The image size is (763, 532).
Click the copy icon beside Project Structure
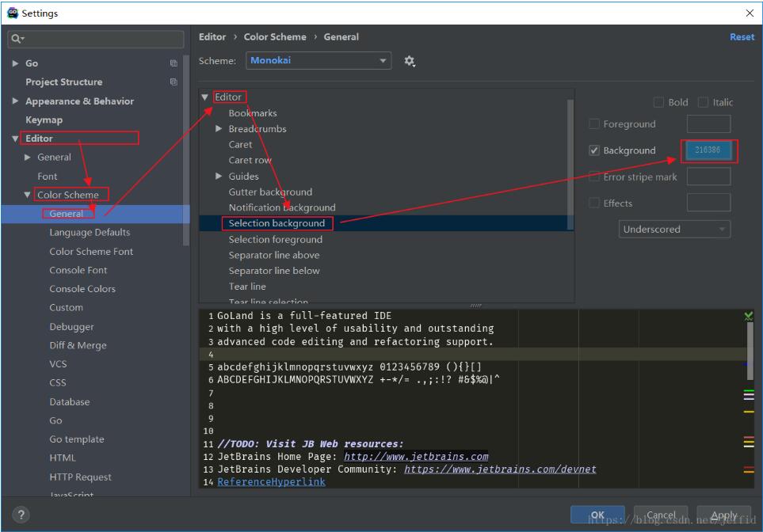tap(174, 82)
